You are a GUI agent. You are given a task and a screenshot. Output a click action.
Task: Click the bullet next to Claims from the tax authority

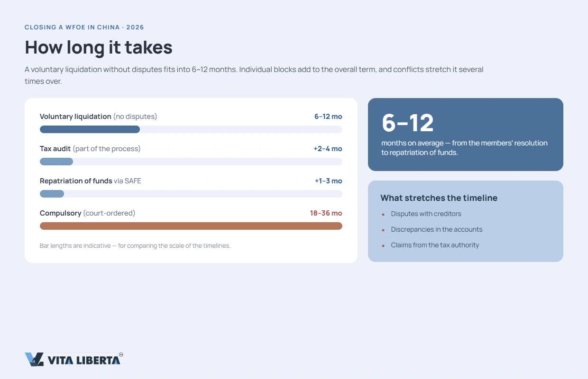383,245
